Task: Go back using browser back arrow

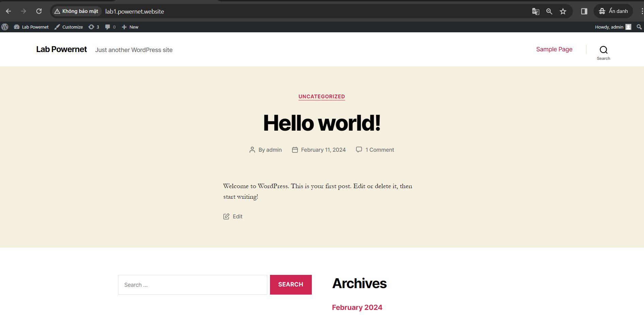Action: point(9,11)
